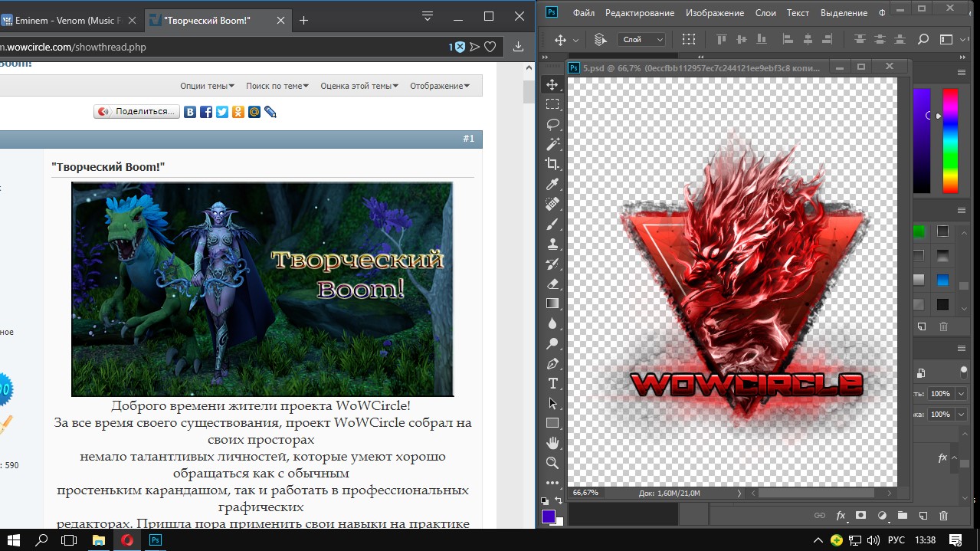Viewport: 980px width, 551px height.
Task: Pick the Crop tool
Action: click(x=552, y=164)
